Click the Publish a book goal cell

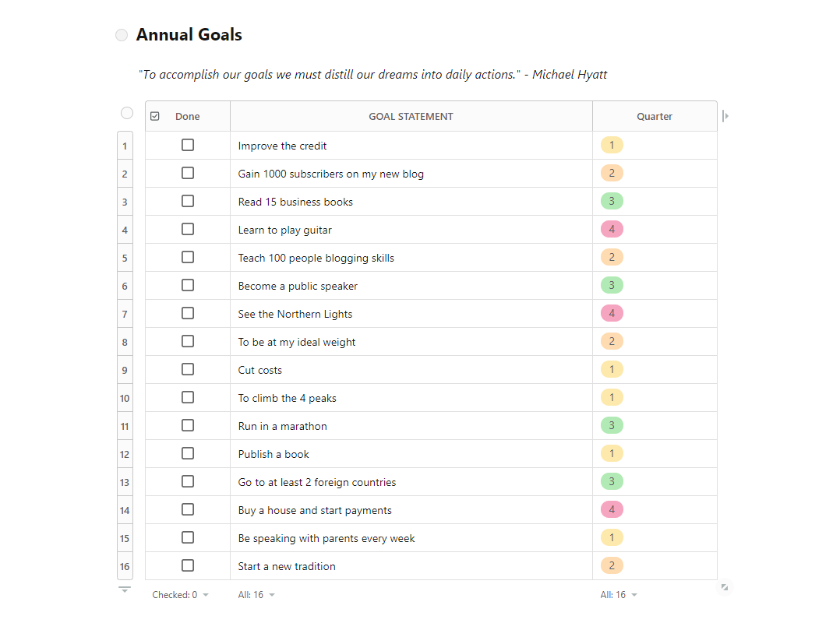coord(411,454)
